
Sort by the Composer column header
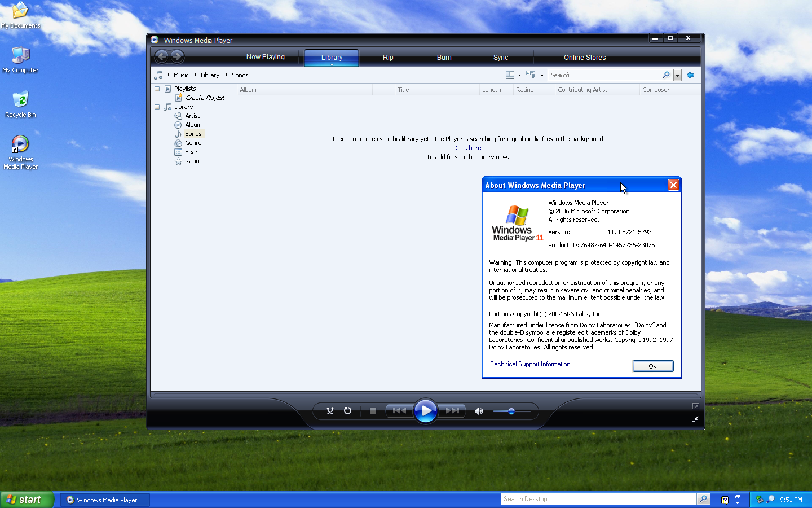click(670, 90)
